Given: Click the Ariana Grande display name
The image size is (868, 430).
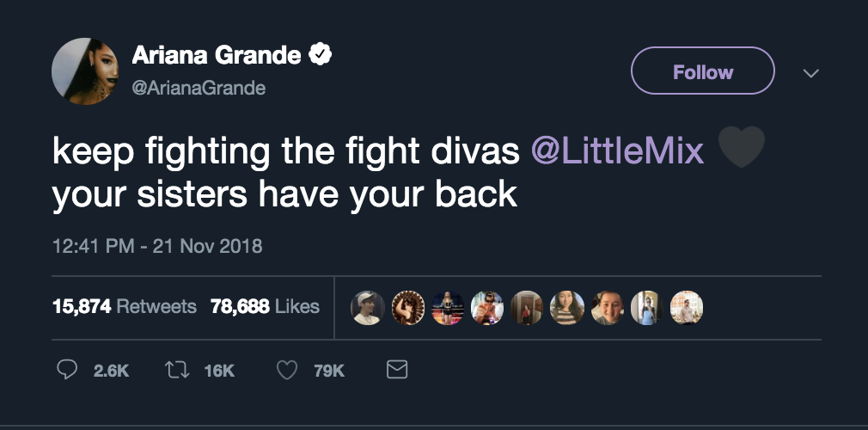Looking at the screenshot, I should click(x=216, y=56).
